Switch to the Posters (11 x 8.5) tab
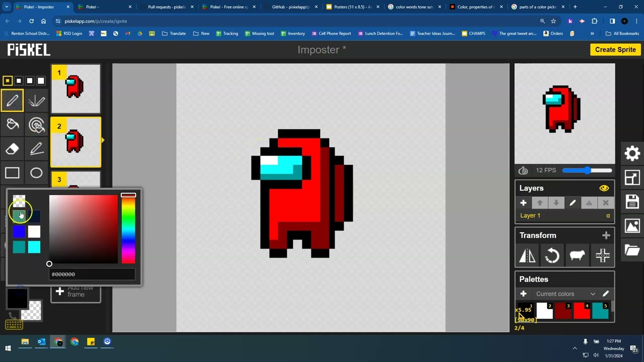Image resolution: width=644 pixels, height=362 pixels. 353,7
